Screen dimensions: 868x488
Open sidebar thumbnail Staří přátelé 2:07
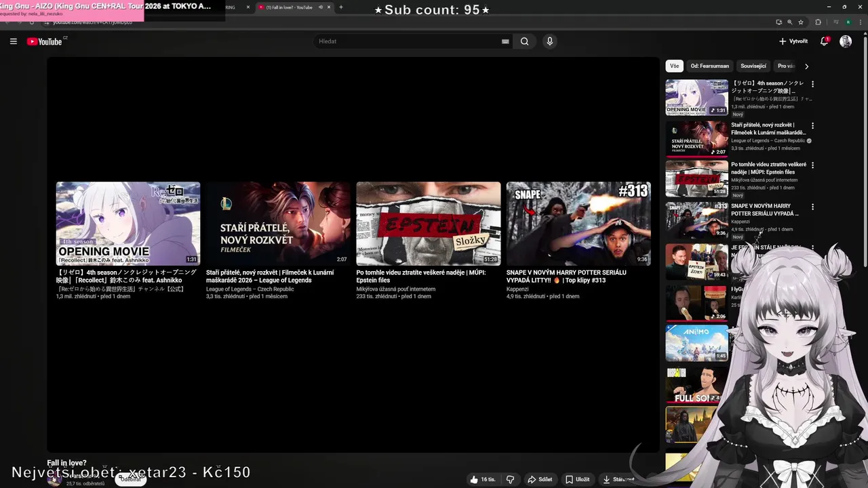696,138
